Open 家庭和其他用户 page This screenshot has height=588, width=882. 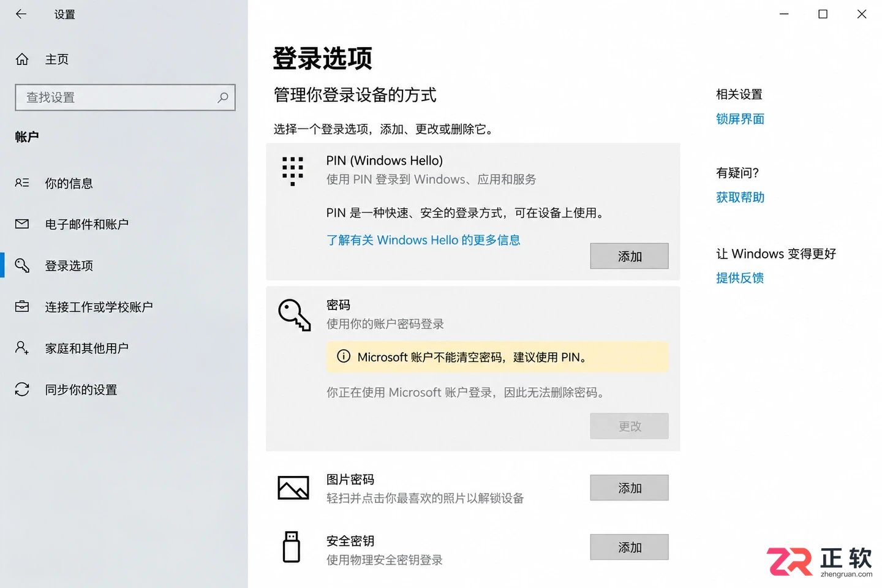click(124, 348)
